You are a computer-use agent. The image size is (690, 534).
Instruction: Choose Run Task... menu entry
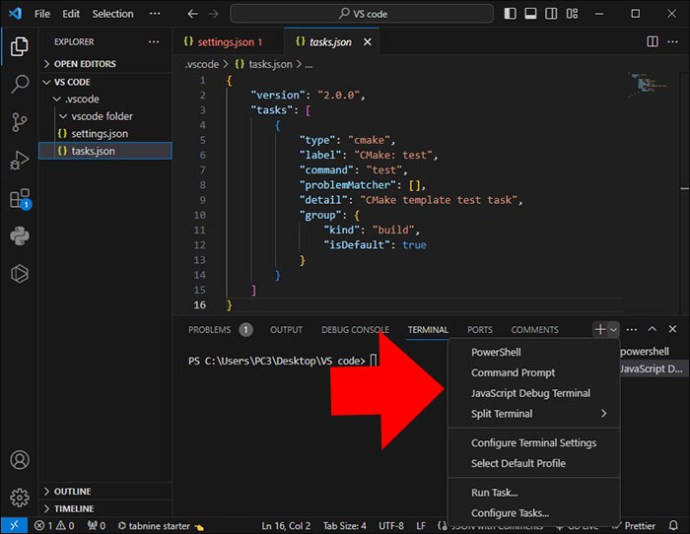click(x=534, y=493)
